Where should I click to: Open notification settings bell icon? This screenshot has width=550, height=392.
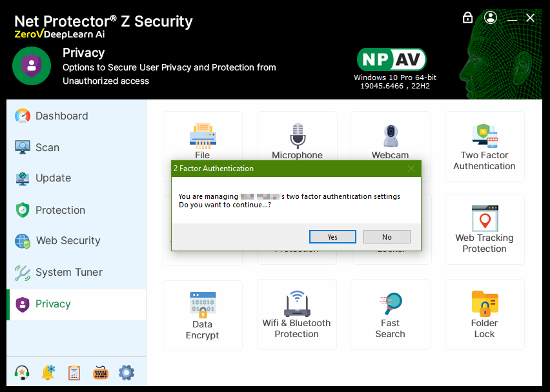coord(48,373)
